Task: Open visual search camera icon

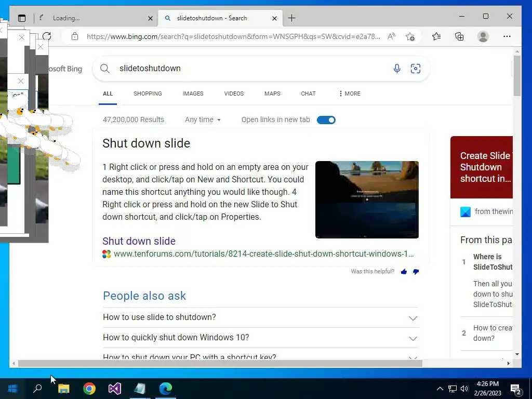Action: (415, 69)
